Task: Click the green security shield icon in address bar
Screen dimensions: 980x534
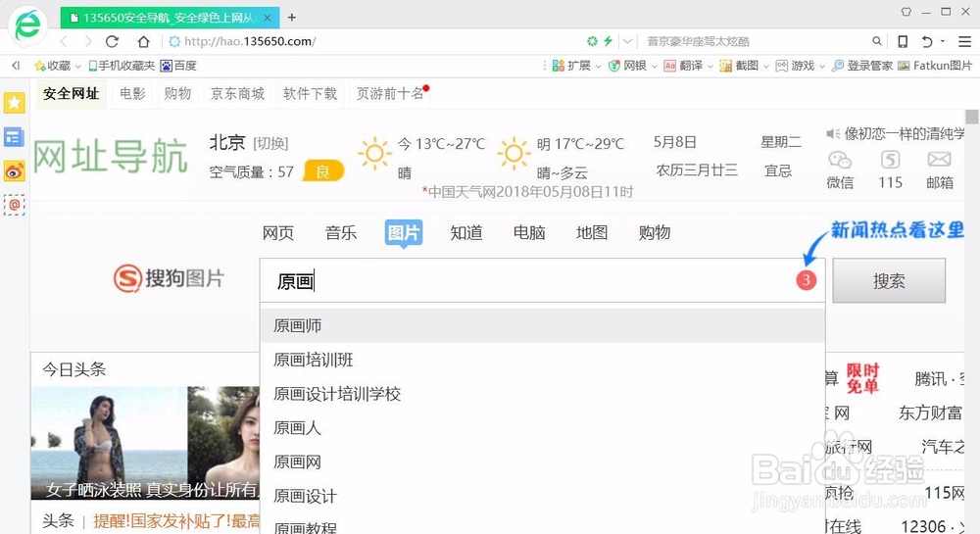Action: [592, 41]
